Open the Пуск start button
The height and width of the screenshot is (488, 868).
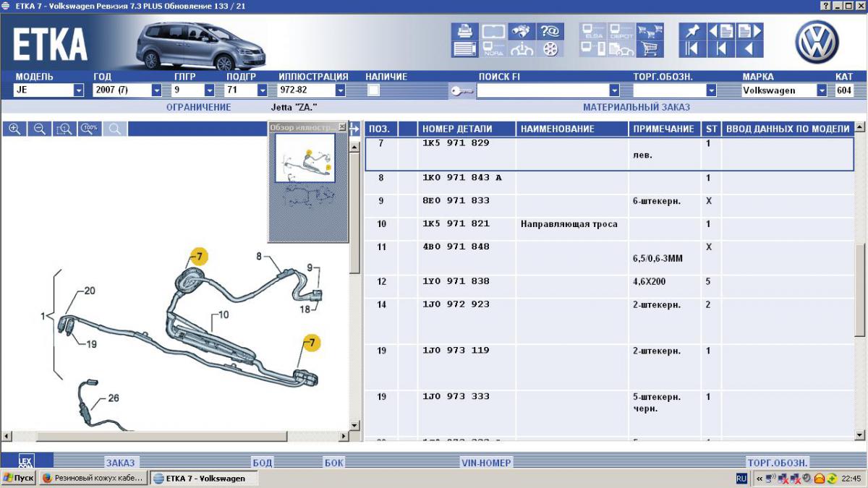[x=18, y=478]
